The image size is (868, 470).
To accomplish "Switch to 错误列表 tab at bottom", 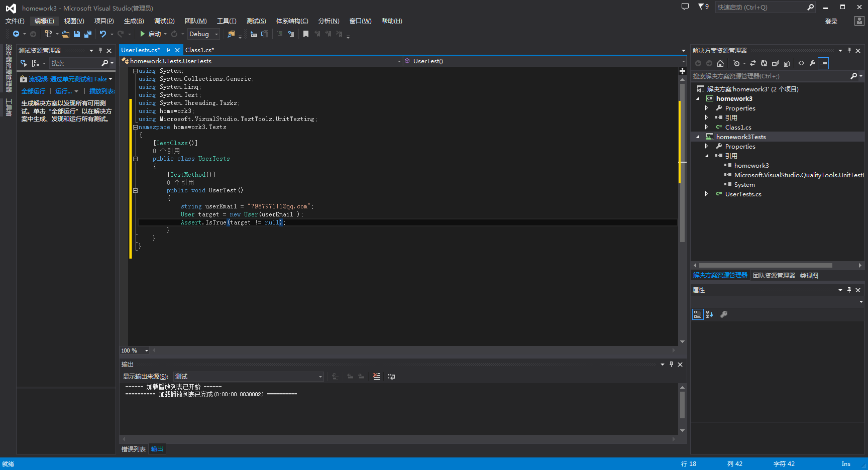I will pyautogui.click(x=133, y=449).
